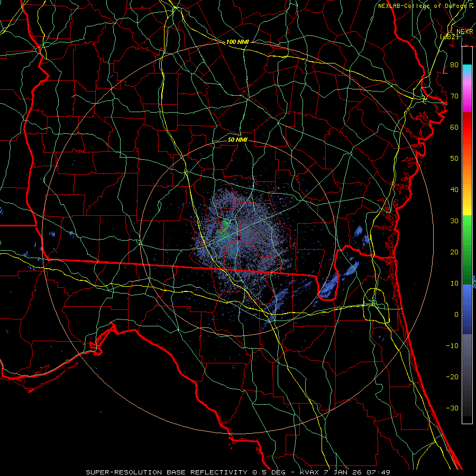Click the gray band of the dBZ color bar
This screenshot has width=476, height=476.
click(467, 375)
